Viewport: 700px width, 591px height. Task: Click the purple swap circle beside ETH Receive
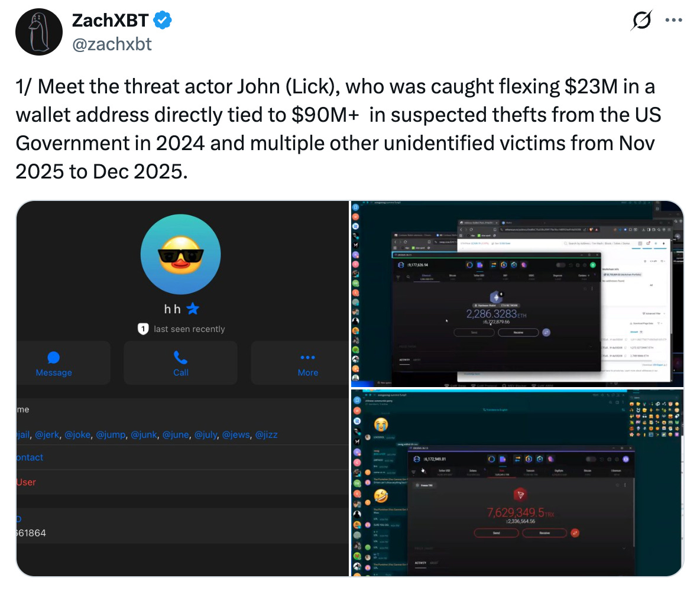tap(546, 333)
